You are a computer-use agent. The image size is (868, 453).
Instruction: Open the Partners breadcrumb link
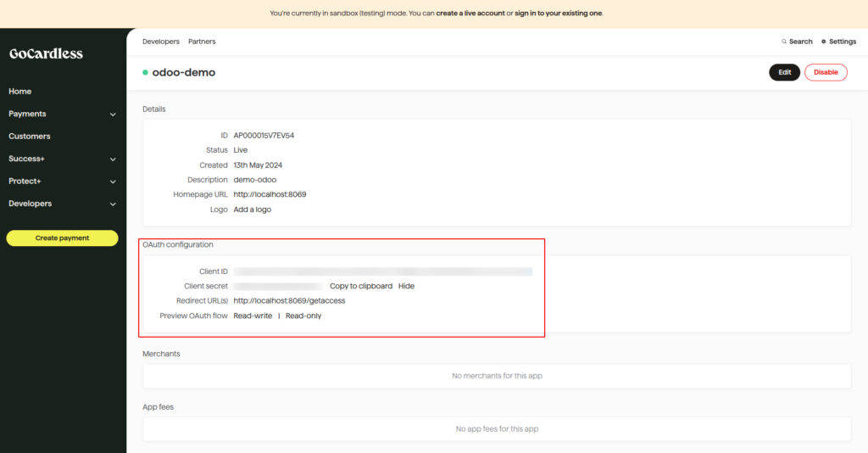pos(202,42)
